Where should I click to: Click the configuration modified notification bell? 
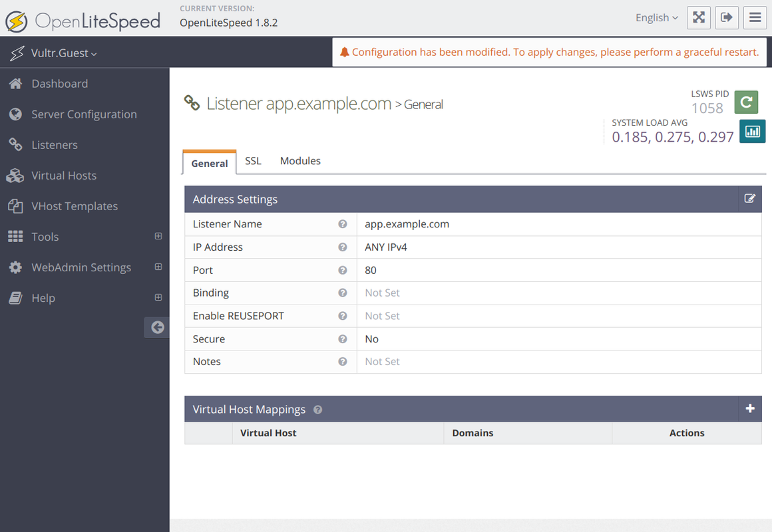pyautogui.click(x=345, y=52)
